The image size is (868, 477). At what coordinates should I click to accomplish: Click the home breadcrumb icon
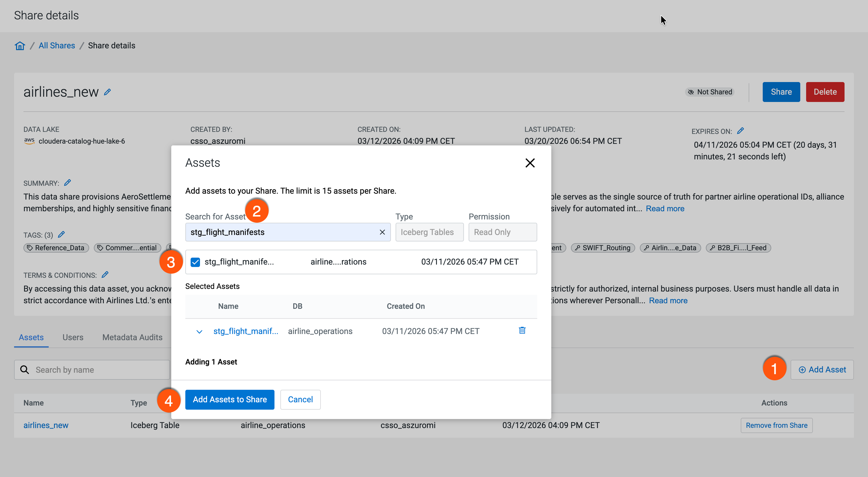[x=20, y=46]
